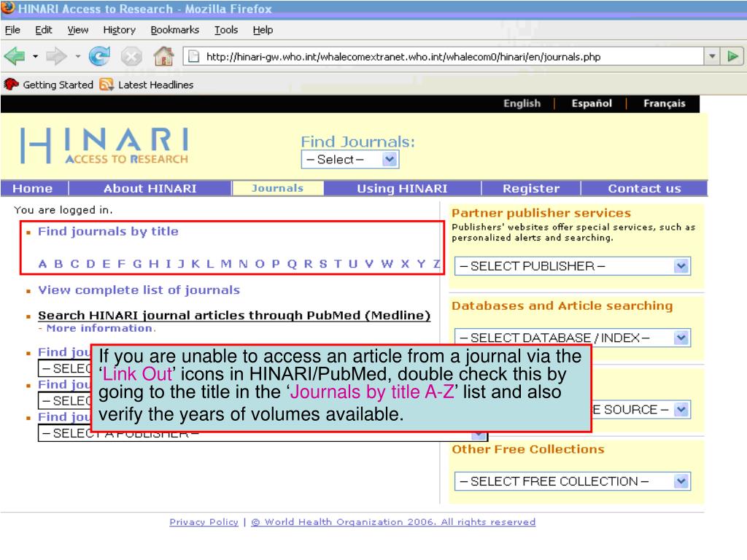
Task: Reload the page with the Refresh icon
Action: [99, 57]
